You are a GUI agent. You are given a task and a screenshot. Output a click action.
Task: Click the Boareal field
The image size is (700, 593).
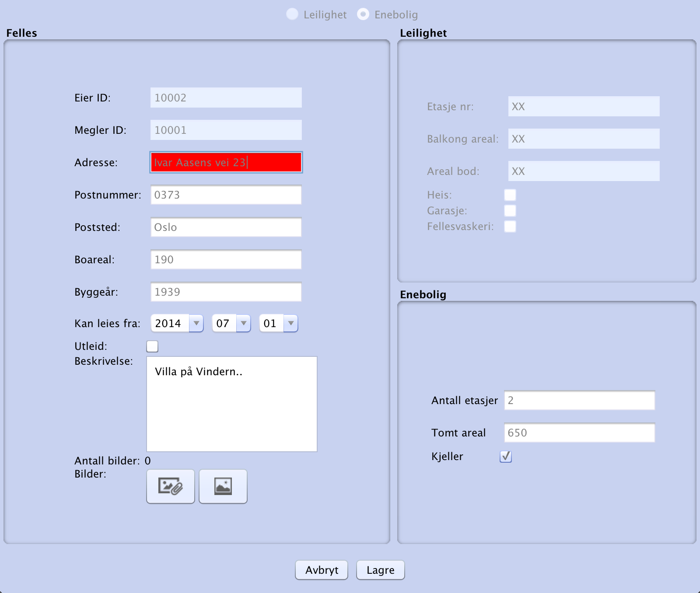tap(226, 259)
